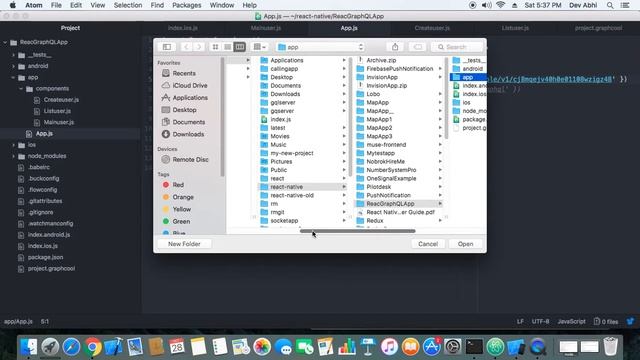640x360 pixels.
Task: Expand the react-native-old folder arrow
Action: [x=344, y=196]
